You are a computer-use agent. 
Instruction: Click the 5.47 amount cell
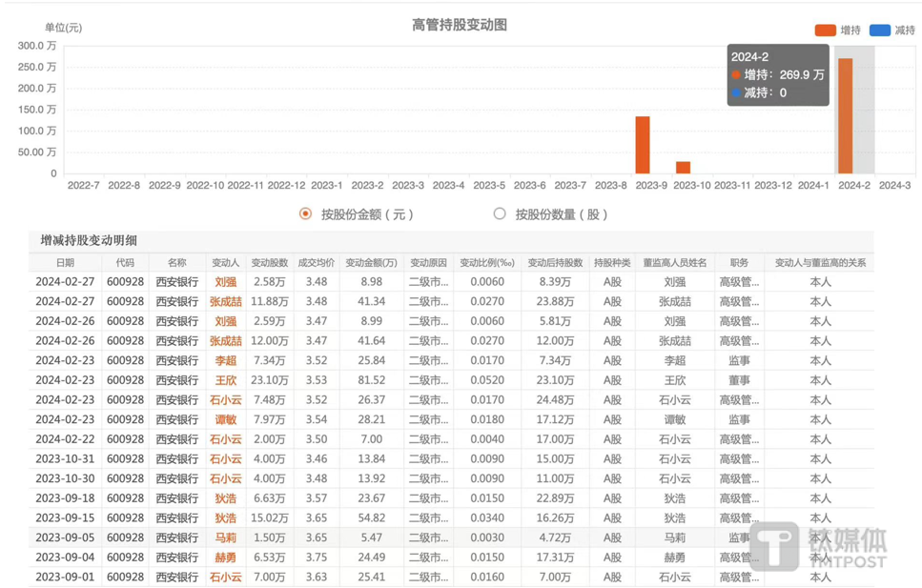click(x=372, y=537)
